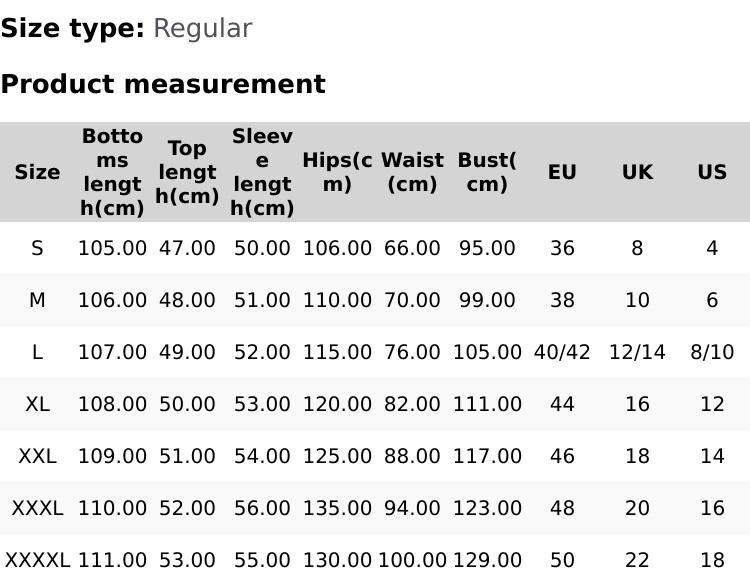Click the EU size 40/42 cell
Viewport: 750px width, 586px height.
click(x=562, y=352)
